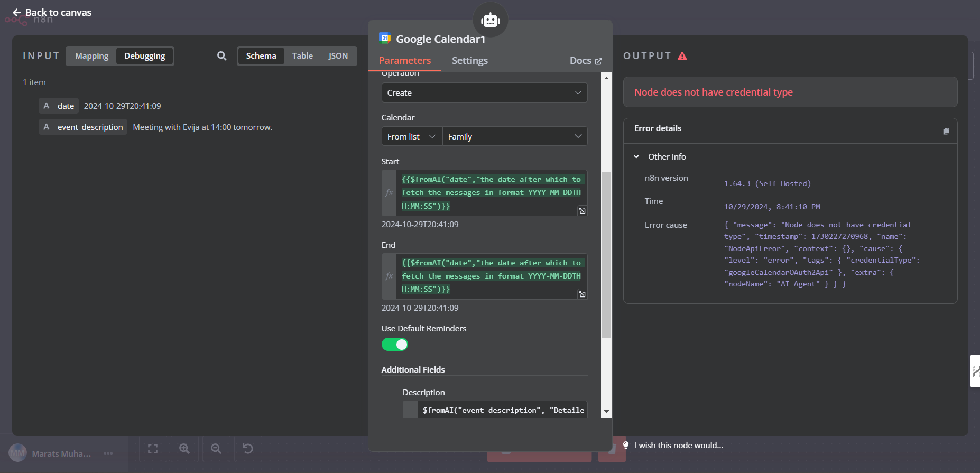980x473 pixels.
Task: Switch input to Debugging mode
Action: (144, 56)
